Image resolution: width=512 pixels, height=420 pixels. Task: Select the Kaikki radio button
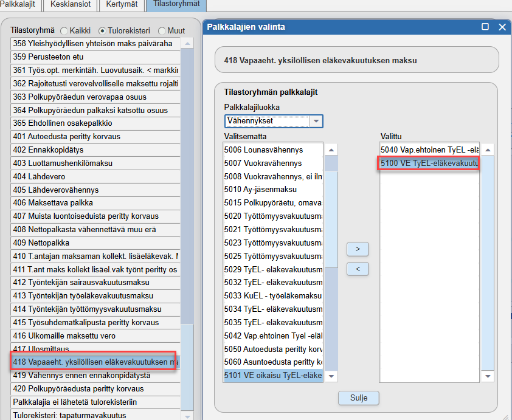click(64, 31)
